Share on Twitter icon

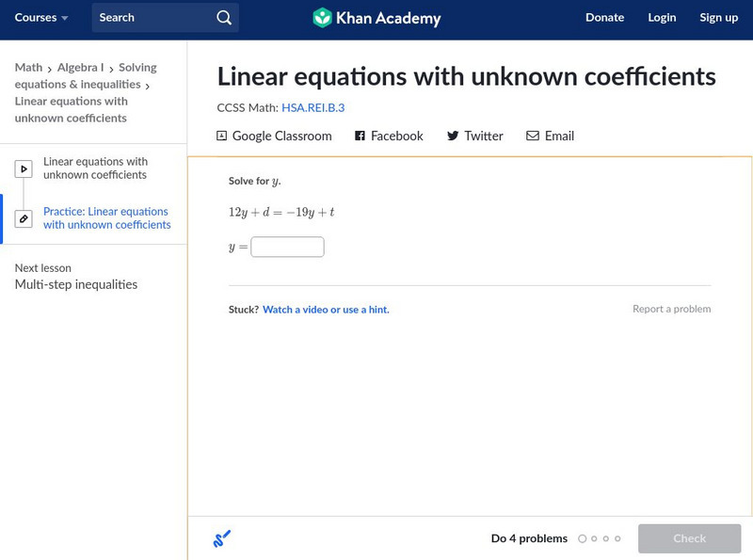tap(453, 136)
